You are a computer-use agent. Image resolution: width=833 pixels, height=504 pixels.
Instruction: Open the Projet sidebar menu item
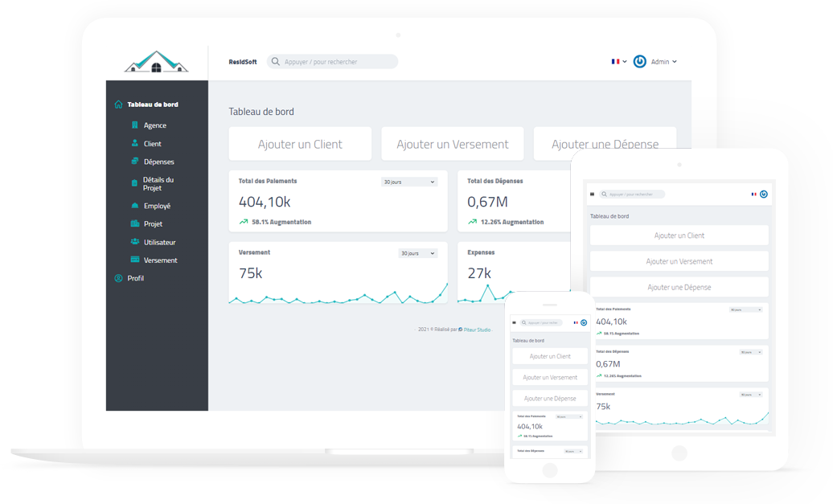point(153,223)
